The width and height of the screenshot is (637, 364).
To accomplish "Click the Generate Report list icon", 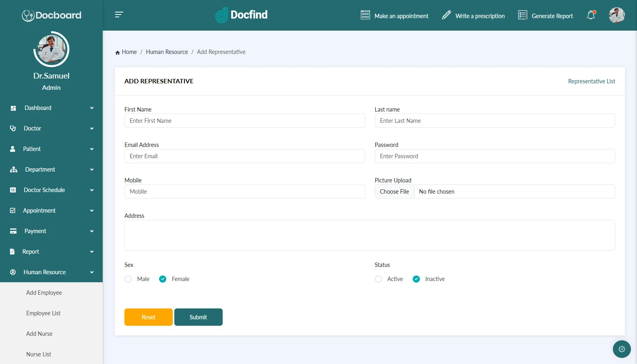I will 522,15.
